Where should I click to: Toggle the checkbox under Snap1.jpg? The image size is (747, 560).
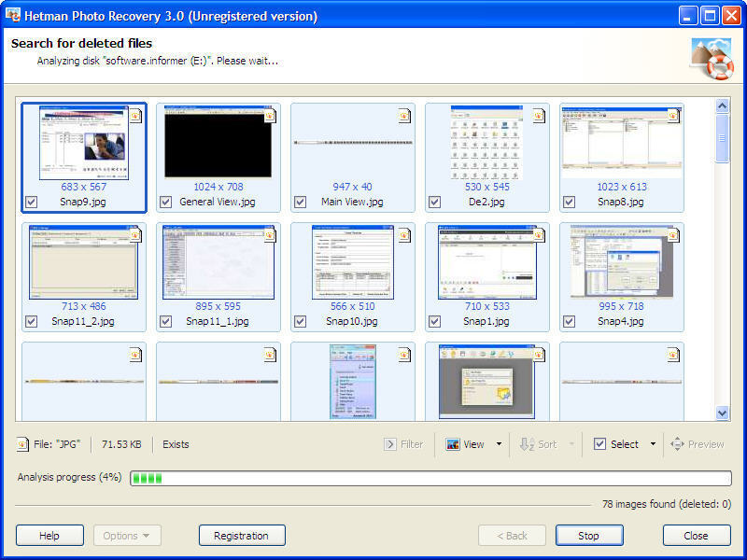[434, 320]
